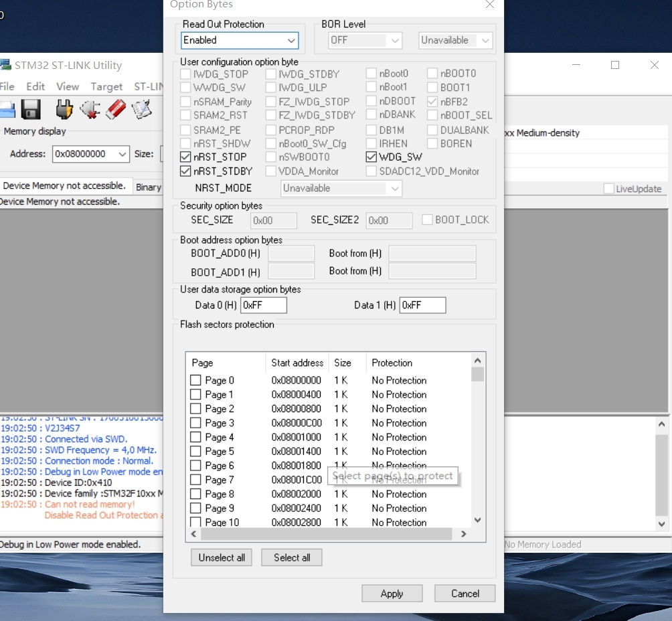
Task: Uncheck the nRST_STOP option
Action: 185,157
